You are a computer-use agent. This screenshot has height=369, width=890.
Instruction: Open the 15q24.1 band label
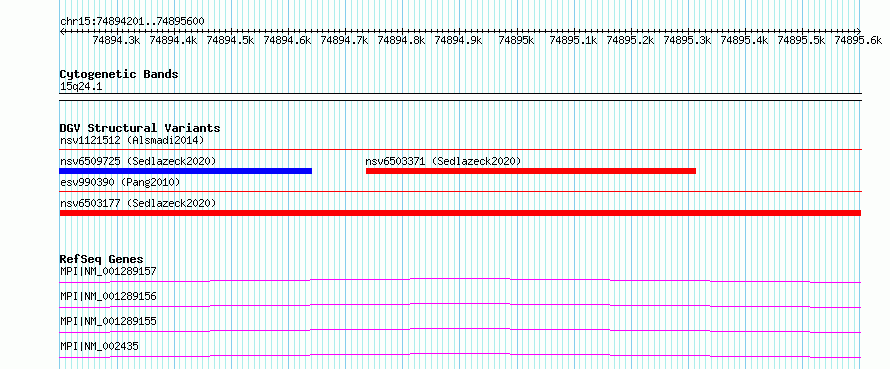pyautogui.click(x=81, y=87)
